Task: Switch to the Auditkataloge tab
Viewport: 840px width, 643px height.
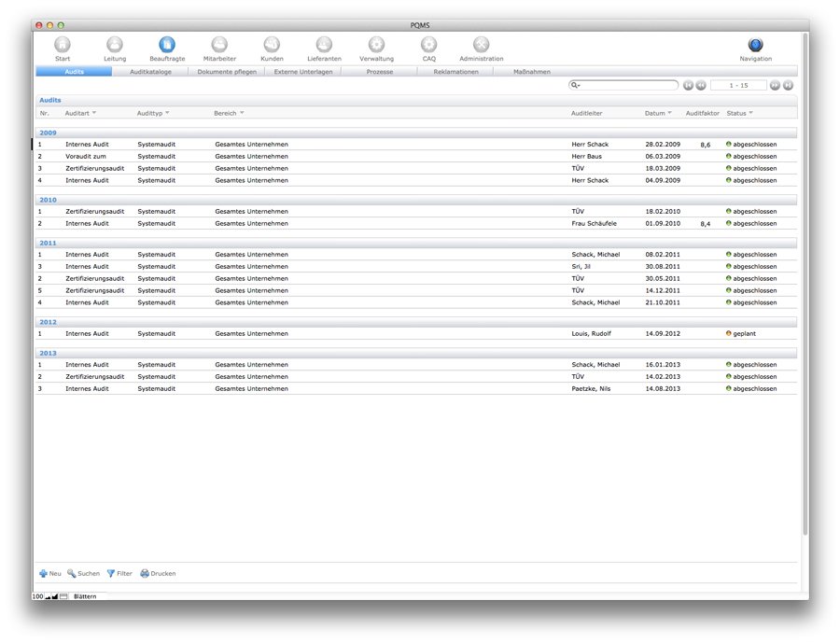Action: point(152,71)
